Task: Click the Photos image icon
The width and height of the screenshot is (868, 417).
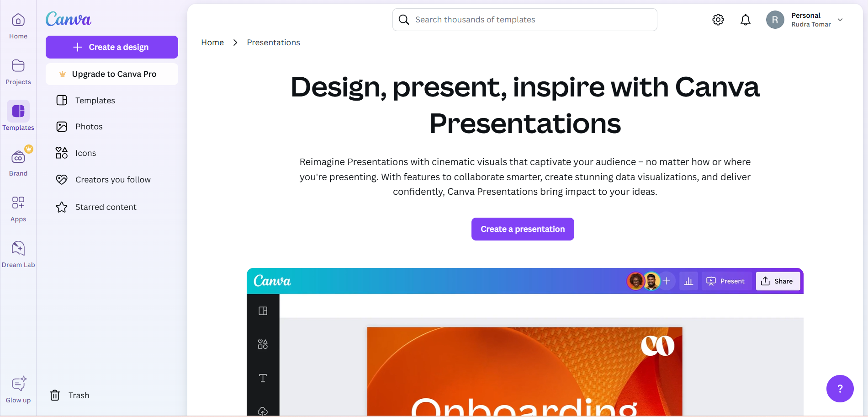Action: click(62, 127)
